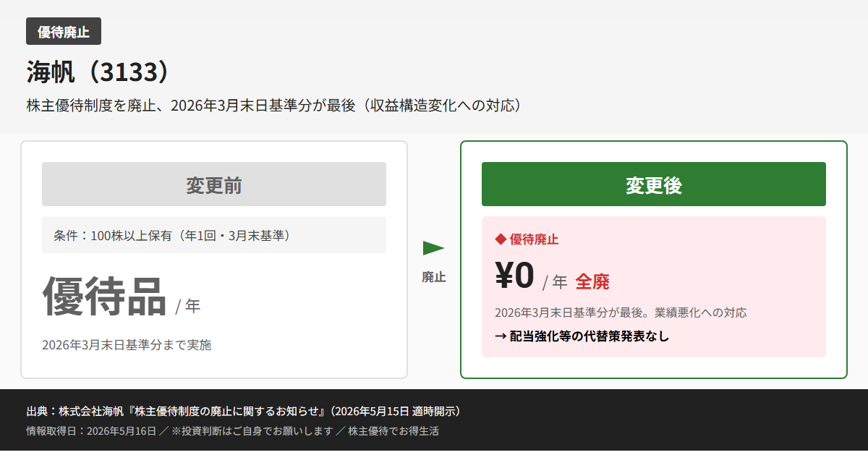Click the large 優待品 text
Screen dimensions: 868x468
[x=105, y=297]
